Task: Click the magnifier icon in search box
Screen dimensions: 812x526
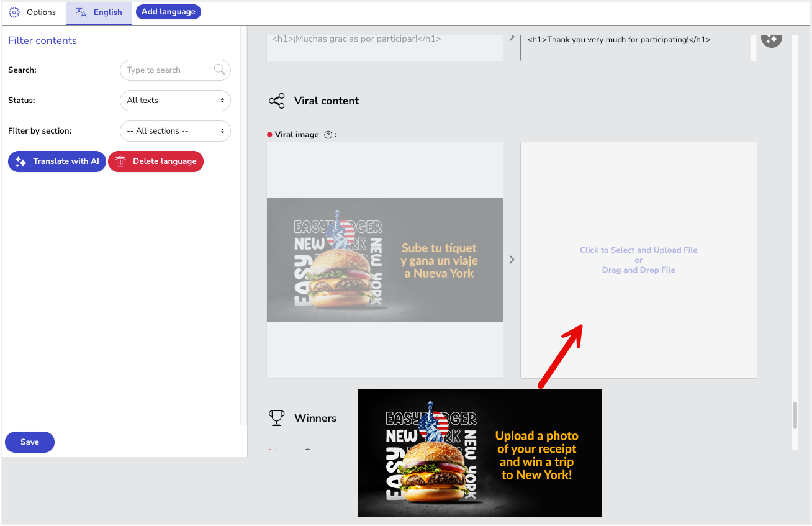Action: click(219, 70)
